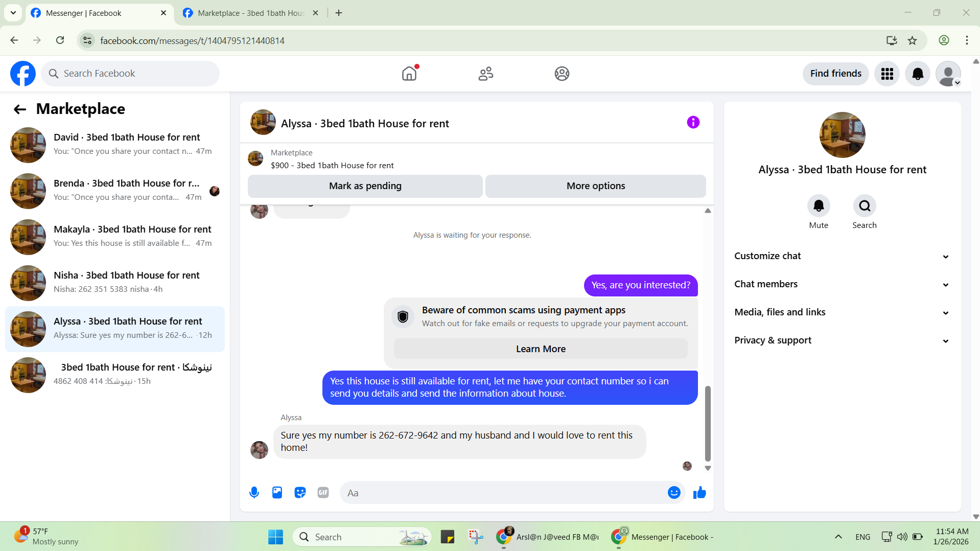The height and width of the screenshot is (551, 980).
Task: Show hidden system tray icons
Action: 838,537
